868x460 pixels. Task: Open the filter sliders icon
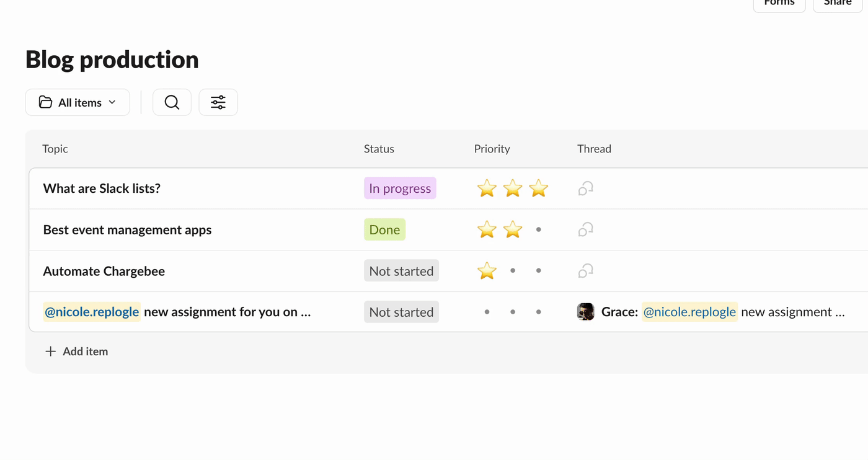tap(218, 102)
